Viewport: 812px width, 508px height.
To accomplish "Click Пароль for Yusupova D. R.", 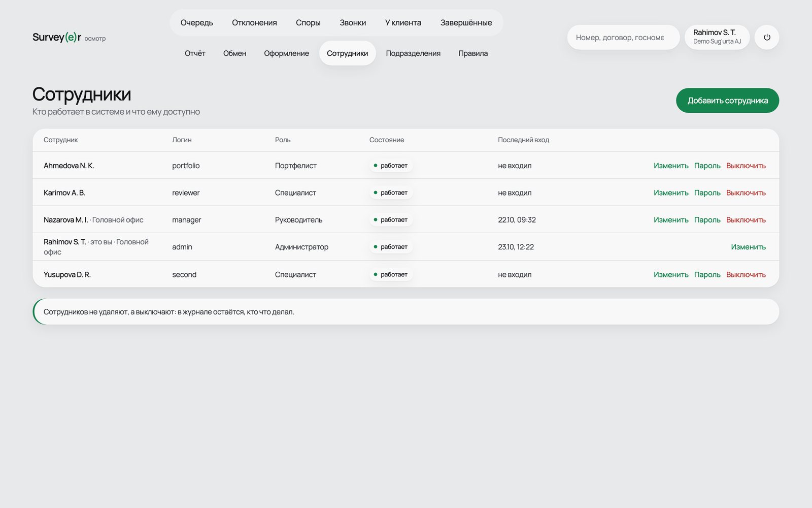I will (x=707, y=274).
